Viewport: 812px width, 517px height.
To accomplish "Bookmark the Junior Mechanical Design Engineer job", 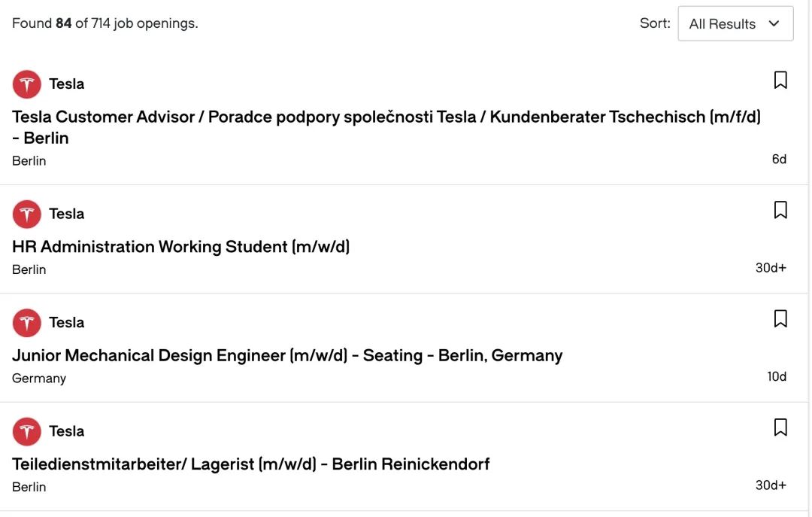I will click(780, 319).
